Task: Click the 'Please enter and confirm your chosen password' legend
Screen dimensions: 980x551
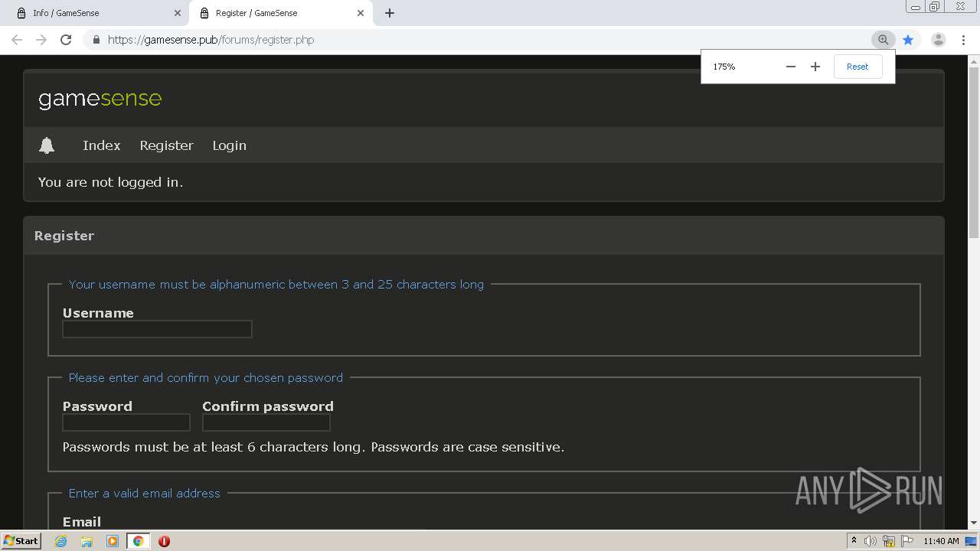Action: point(206,378)
